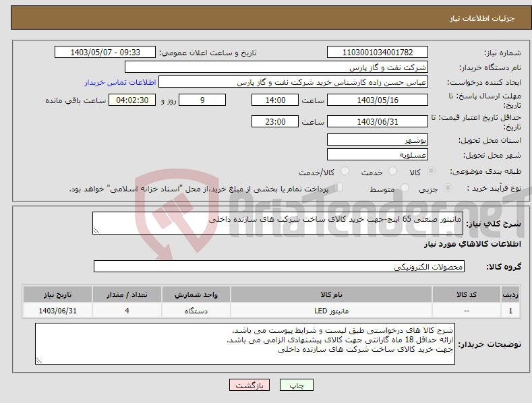Click the گروه کالا field محصولات الکترونیکی
Image resolution: width=532 pixels, height=403 pixels.
click(279, 266)
